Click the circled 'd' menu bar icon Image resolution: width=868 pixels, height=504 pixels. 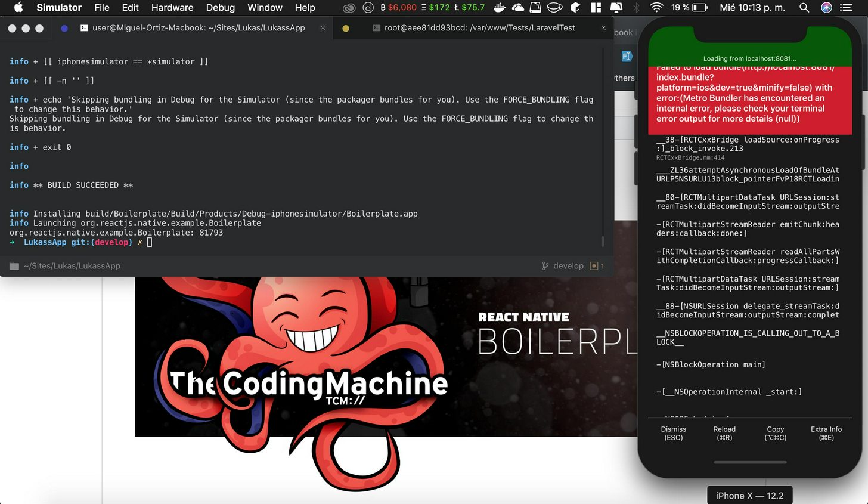pyautogui.click(x=368, y=8)
